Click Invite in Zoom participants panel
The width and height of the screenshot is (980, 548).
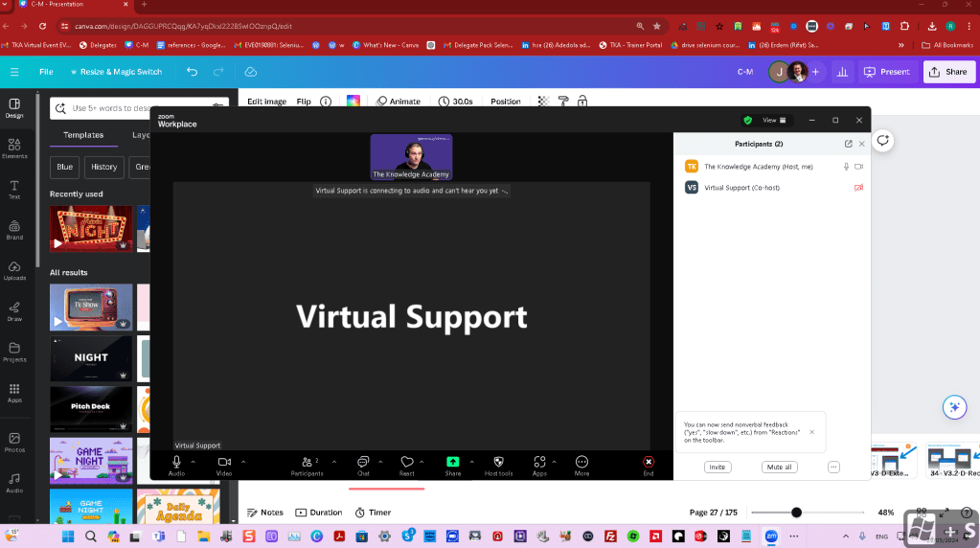click(x=718, y=467)
